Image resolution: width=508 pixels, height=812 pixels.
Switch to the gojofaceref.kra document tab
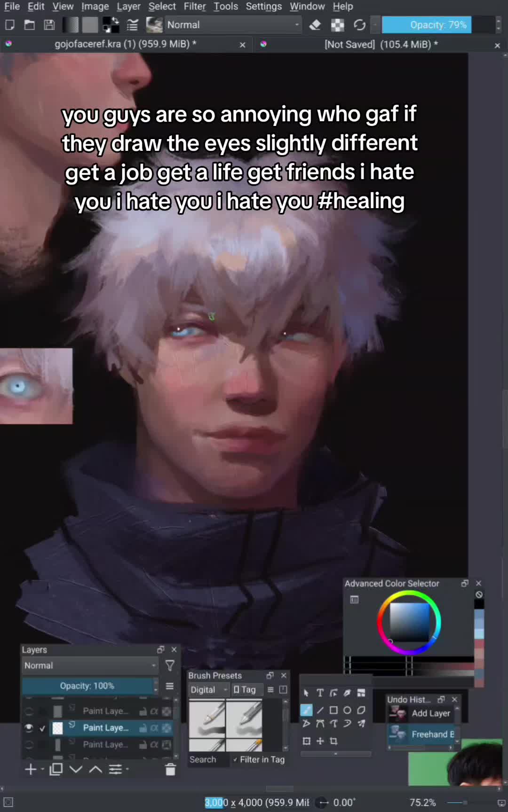[x=125, y=44]
